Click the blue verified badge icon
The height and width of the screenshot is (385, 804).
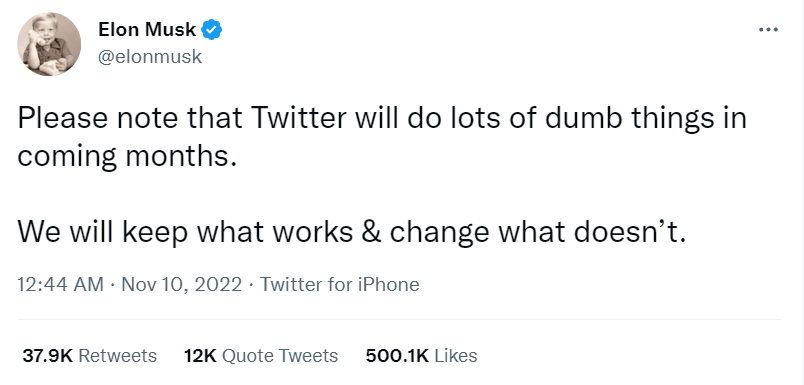pos(211,30)
